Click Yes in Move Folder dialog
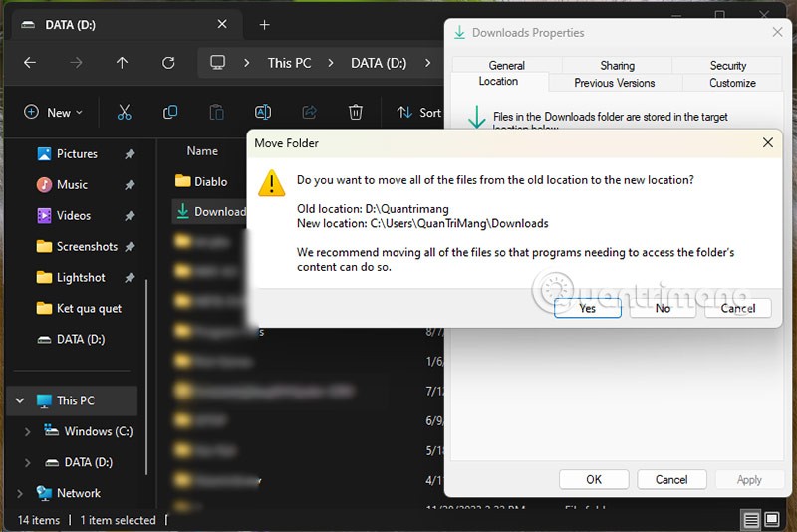Image resolution: width=797 pixels, height=532 pixels. coord(588,308)
